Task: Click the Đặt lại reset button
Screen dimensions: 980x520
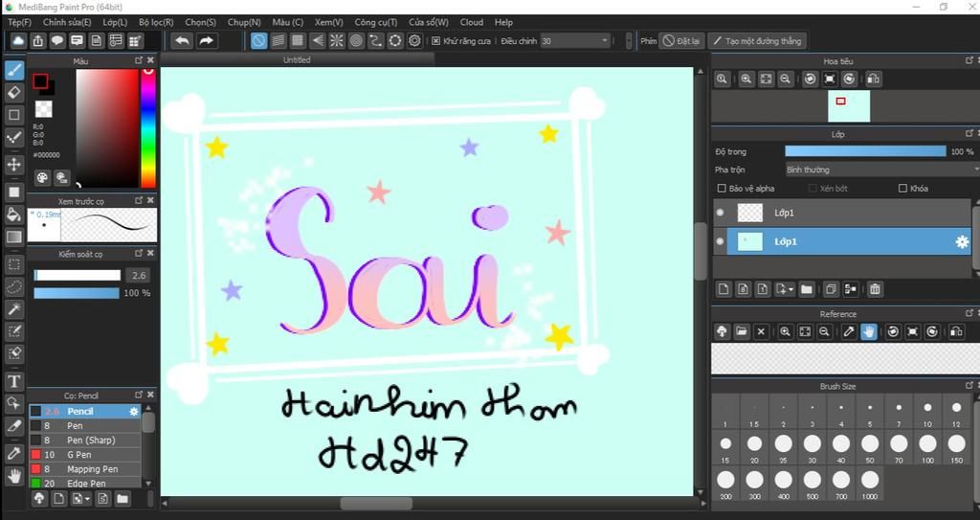Action: [681, 41]
